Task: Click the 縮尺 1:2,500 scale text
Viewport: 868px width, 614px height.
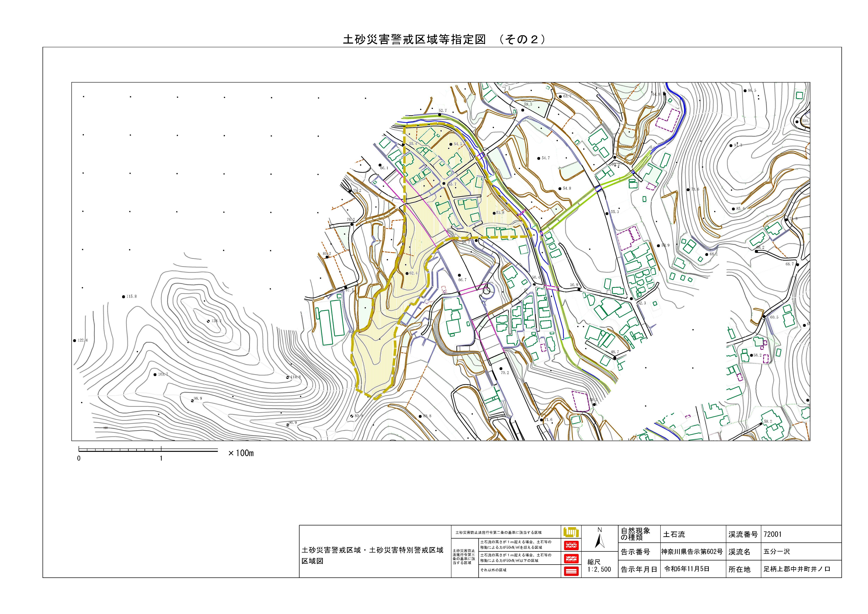Action: click(599, 566)
